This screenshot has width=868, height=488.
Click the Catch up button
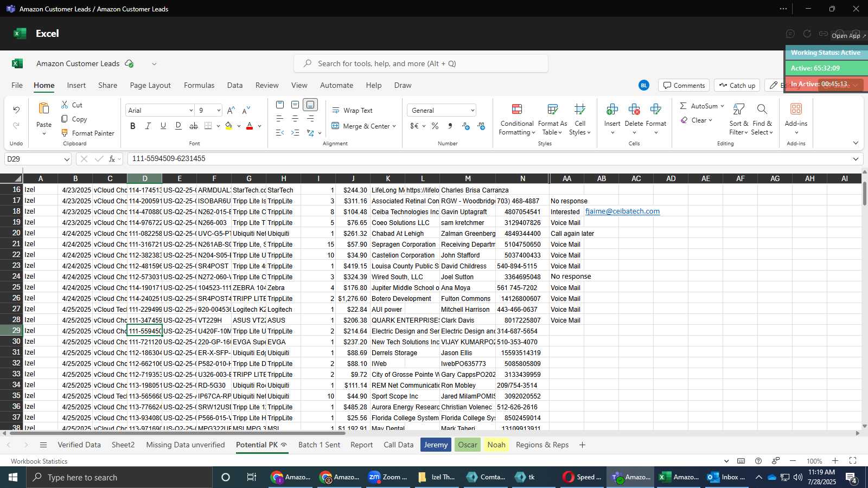pyautogui.click(x=737, y=85)
